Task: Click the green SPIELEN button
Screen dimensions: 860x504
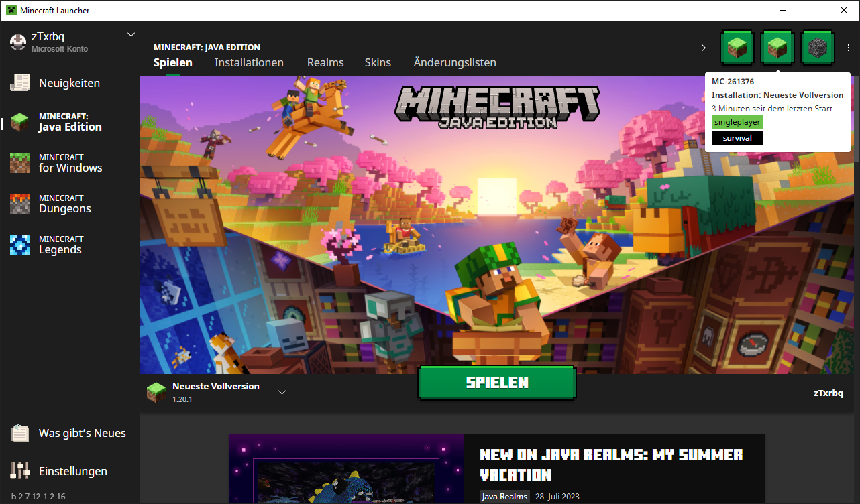Action: [497, 383]
